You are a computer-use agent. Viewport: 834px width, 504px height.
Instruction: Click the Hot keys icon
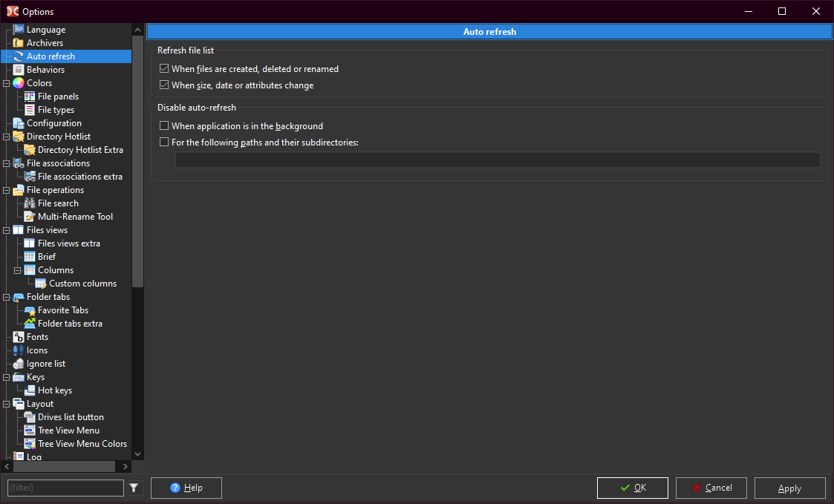30,390
